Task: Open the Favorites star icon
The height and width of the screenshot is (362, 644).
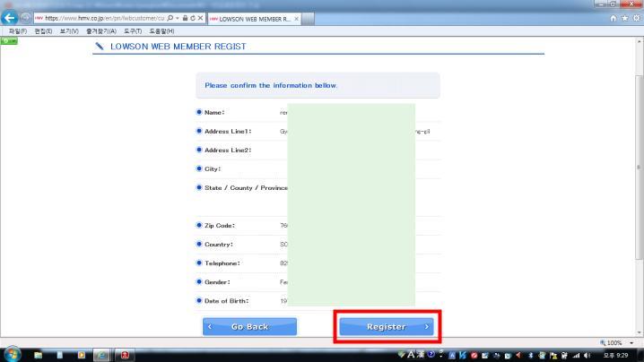Action: point(623,18)
